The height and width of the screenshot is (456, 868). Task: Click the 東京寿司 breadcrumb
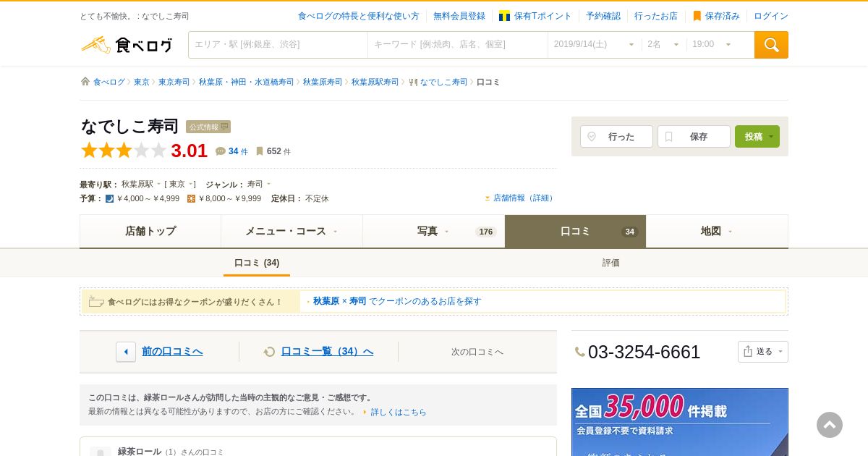(174, 83)
